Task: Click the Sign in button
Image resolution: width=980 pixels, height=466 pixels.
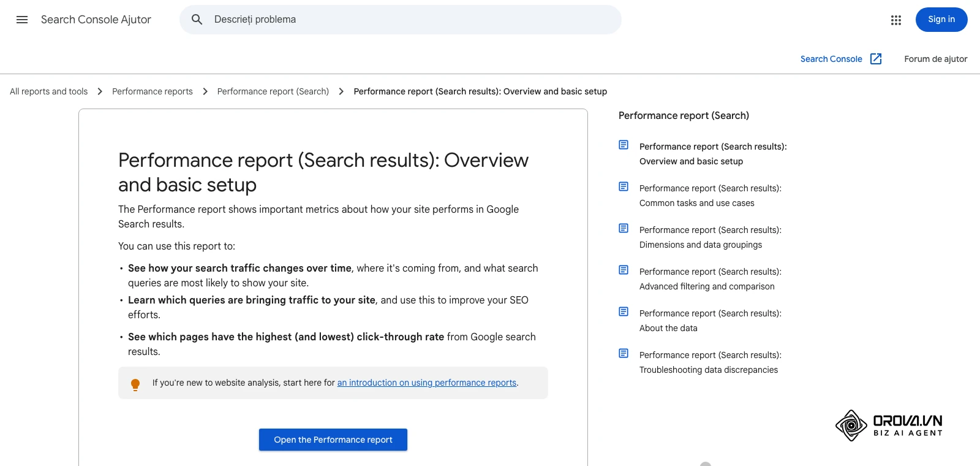Action: click(941, 20)
